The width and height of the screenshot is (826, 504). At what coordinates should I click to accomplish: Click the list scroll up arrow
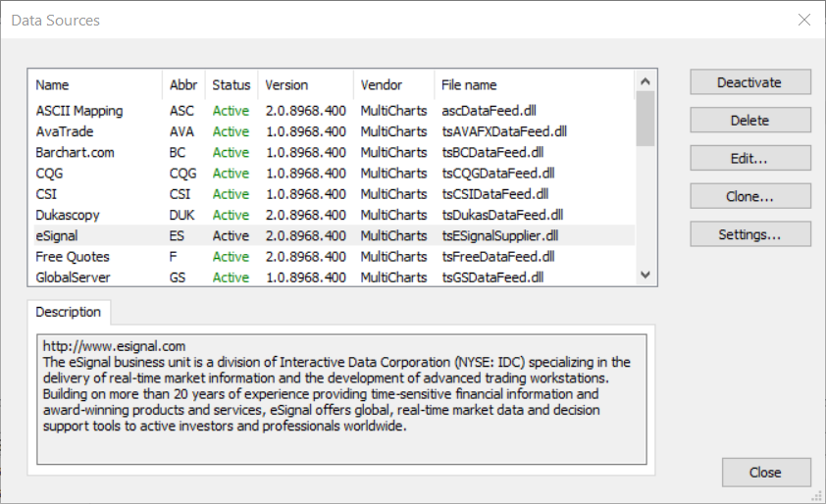pyautogui.click(x=645, y=81)
